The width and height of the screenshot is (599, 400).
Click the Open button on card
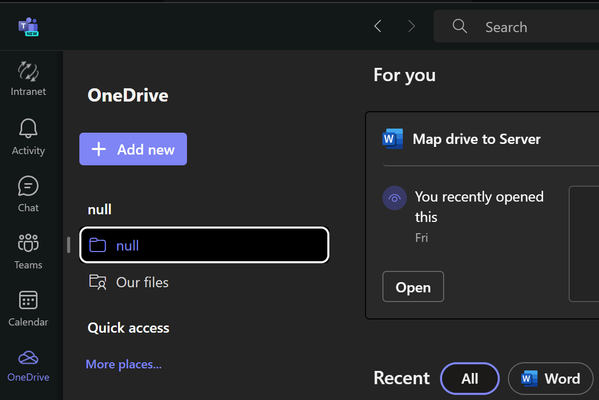coord(413,287)
